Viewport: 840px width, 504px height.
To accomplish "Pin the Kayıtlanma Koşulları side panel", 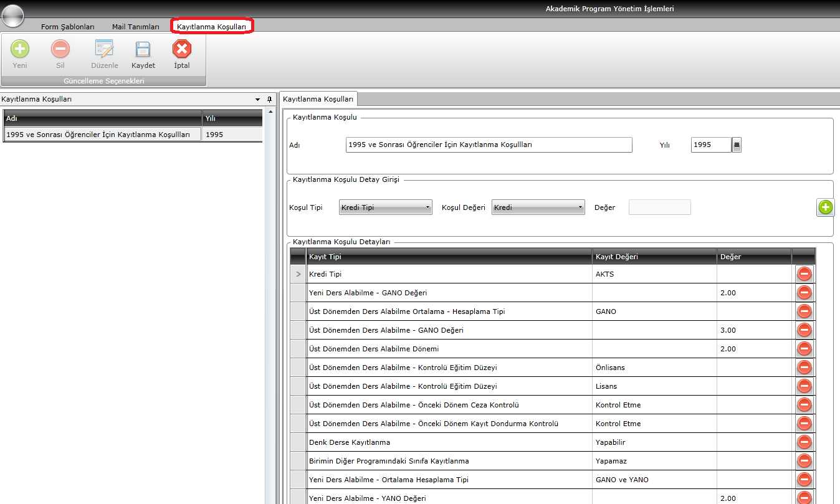I will [x=269, y=99].
